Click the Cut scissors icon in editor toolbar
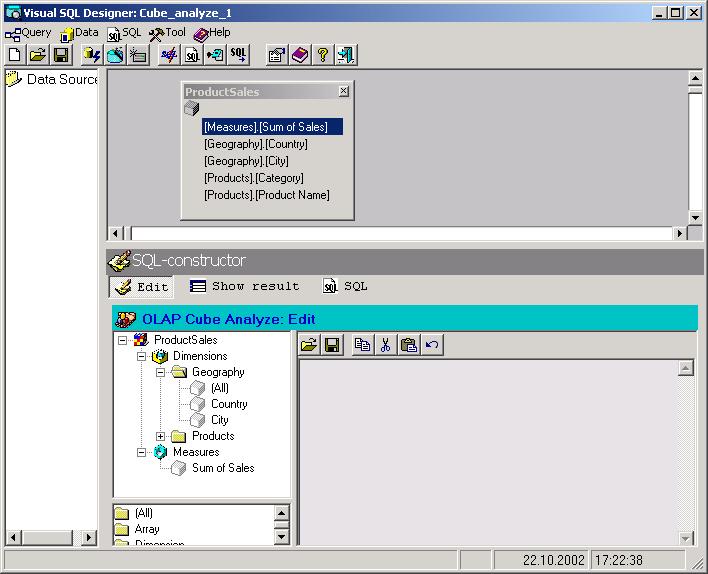The width and height of the screenshot is (708, 574). click(x=385, y=345)
